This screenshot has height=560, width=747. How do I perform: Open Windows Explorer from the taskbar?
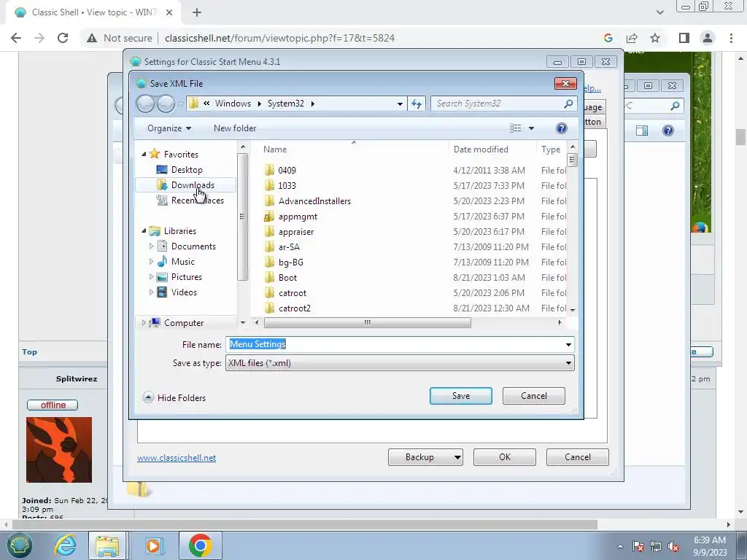click(x=107, y=545)
